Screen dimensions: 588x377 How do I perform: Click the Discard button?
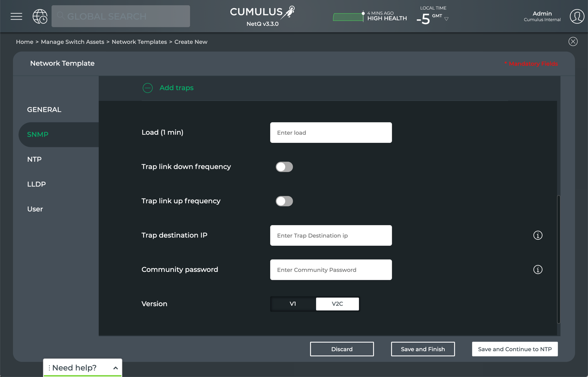tap(342, 349)
